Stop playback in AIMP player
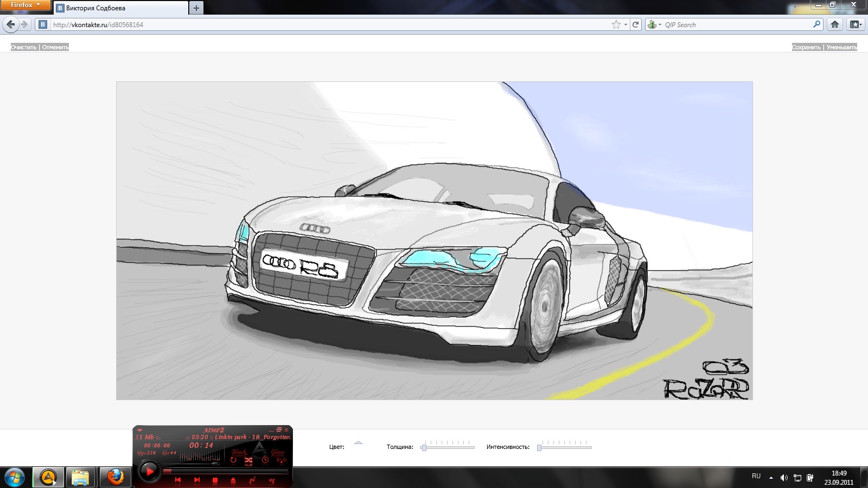Viewport: 868px width, 488px height. click(x=215, y=480)
